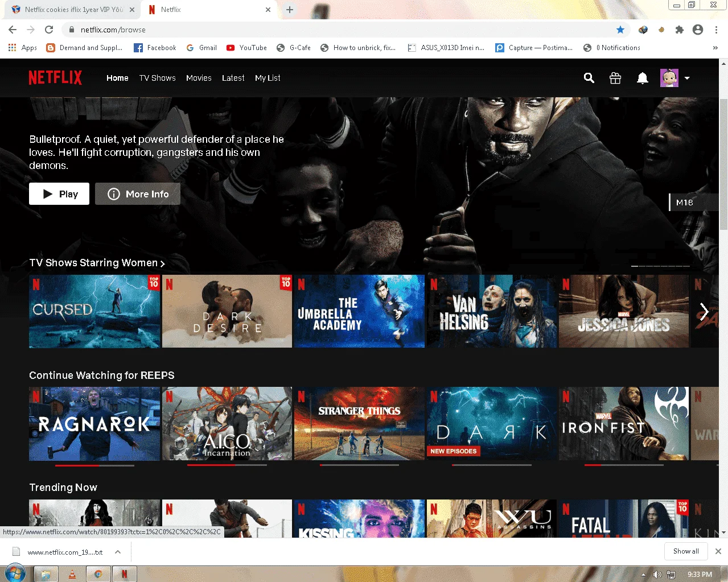
Task: Close the downloads bar
Action: [718, 551]
